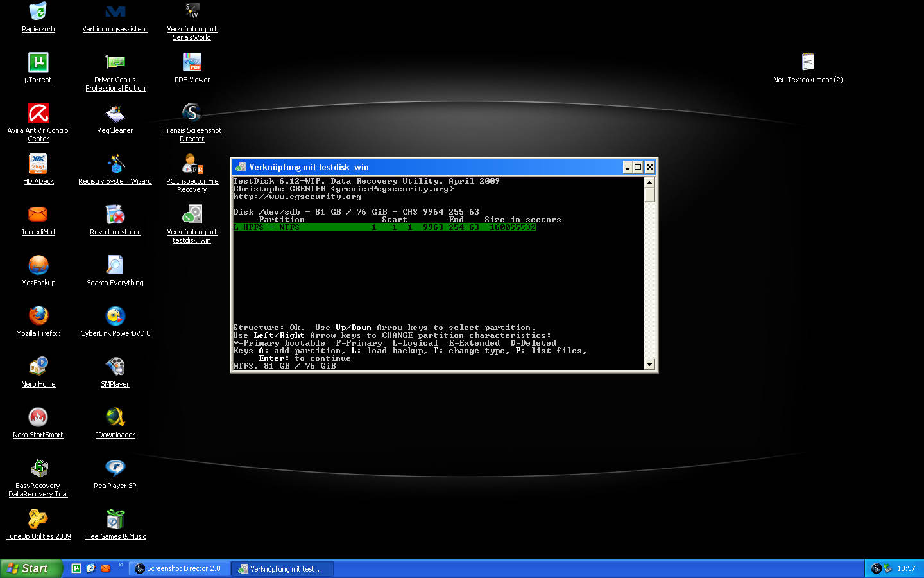
Task: Click 'NTFS, 81 GB / 76 GiB' bottom line
Action: pos(284,366)
